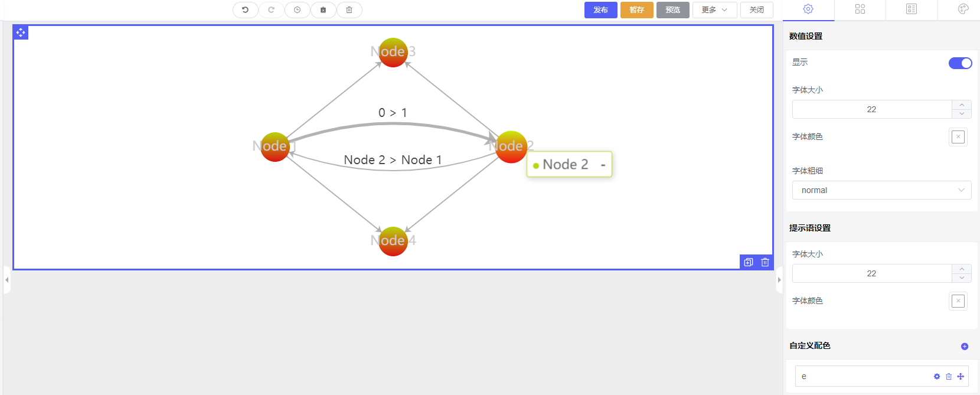Image resolution: width=980 pixels, height=395 pixels.
Task: Add a custom color with the plus icon
Action: point(964,347)
